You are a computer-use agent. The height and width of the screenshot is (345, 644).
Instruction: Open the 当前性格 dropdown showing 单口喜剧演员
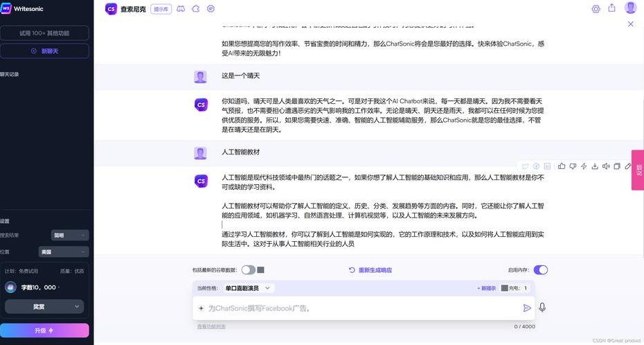[x=248, y=288]
